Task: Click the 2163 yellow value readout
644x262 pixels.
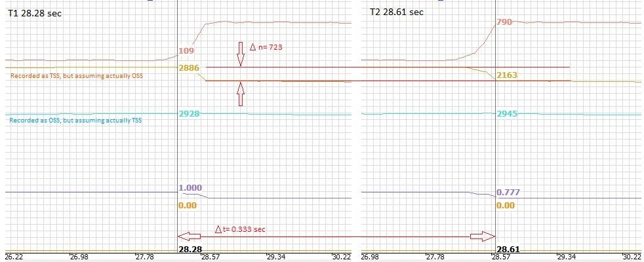Action: pyautogui.click(x=507, y=76)
